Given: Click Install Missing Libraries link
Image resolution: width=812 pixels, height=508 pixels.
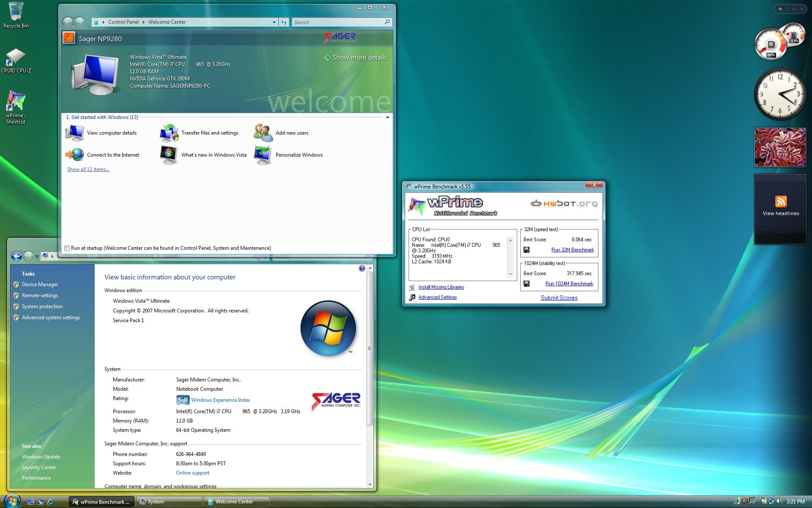Looking at the screenshot, I should tap(441, 287).
